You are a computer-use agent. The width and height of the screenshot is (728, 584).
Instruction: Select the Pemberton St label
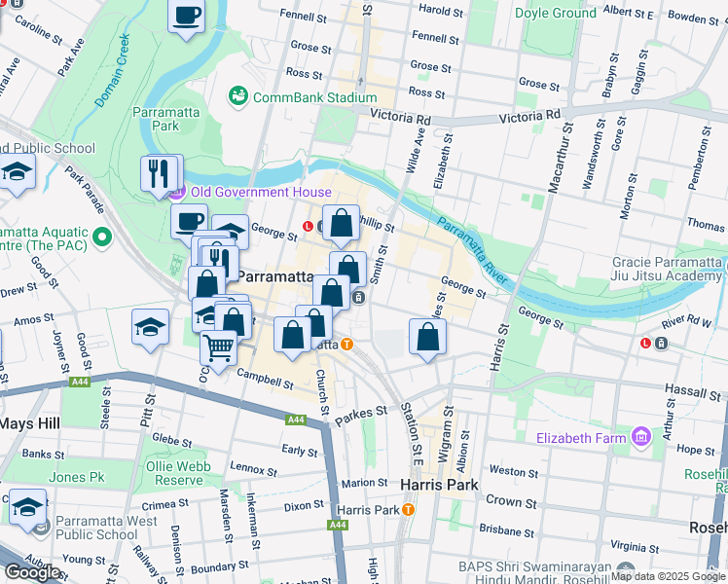[700, 159]
